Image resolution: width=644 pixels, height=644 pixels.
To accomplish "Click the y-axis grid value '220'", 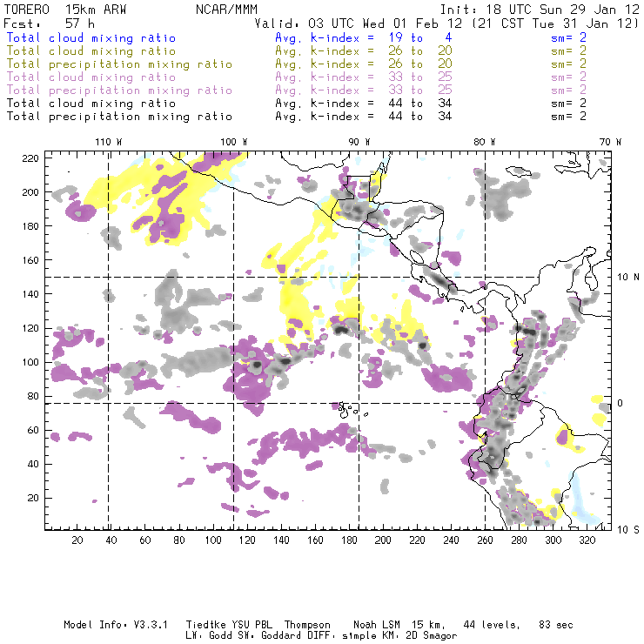I will 30,158.
